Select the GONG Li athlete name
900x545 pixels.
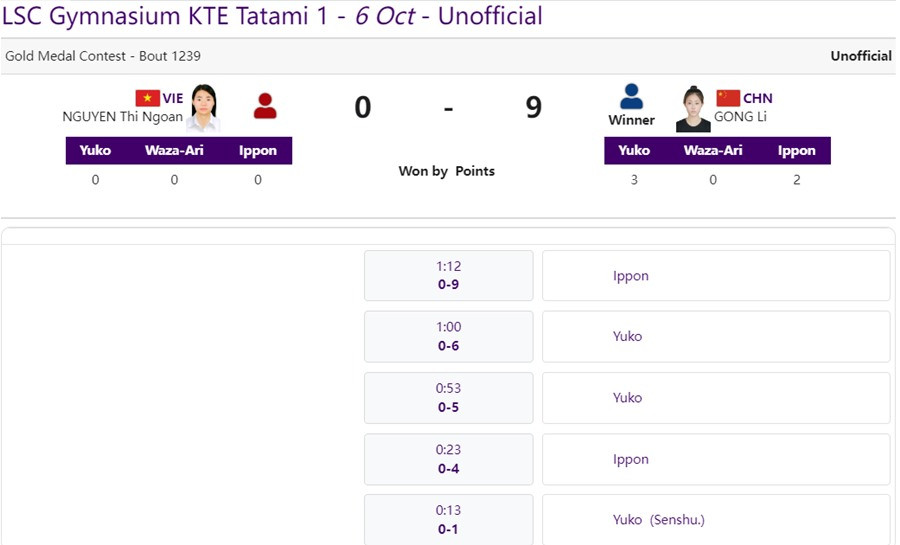point(741,116)
